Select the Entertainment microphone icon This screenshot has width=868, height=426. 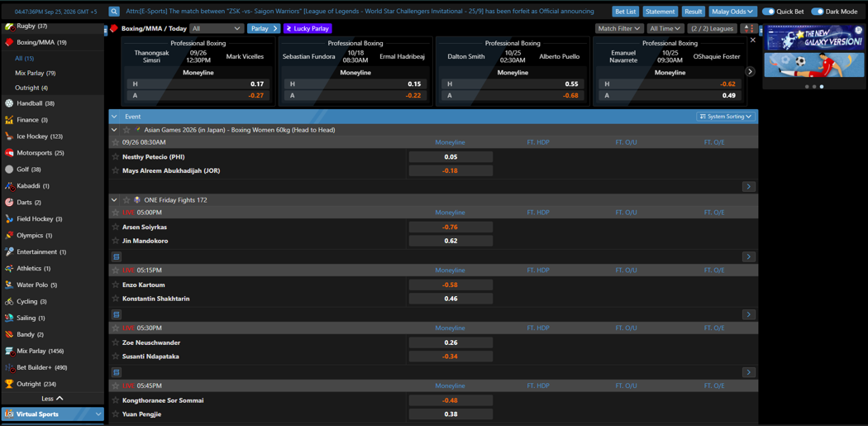pos(9,252)
